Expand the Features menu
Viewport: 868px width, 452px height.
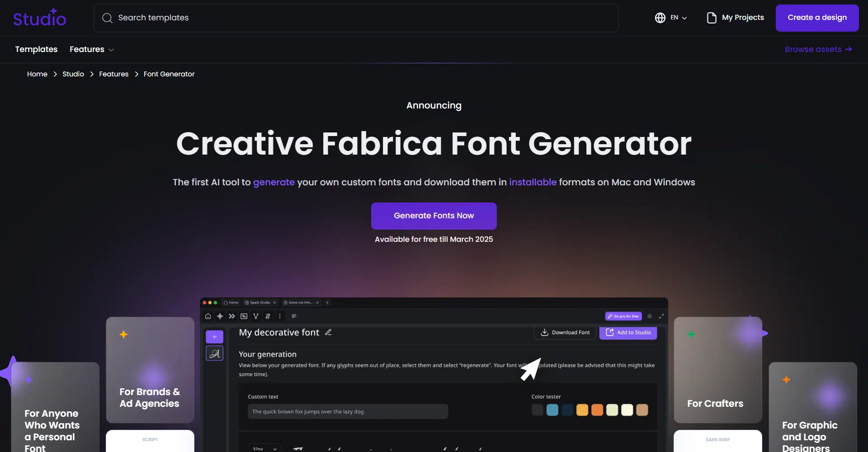tap(91, 49)
